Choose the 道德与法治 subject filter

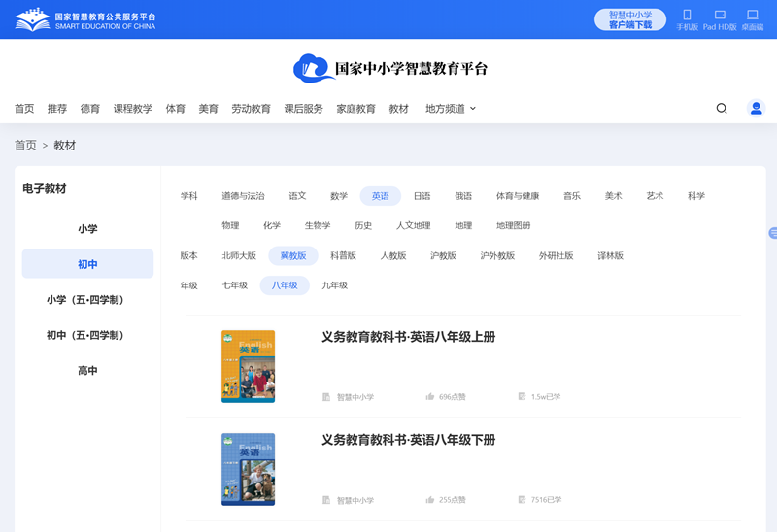(243, 196)
